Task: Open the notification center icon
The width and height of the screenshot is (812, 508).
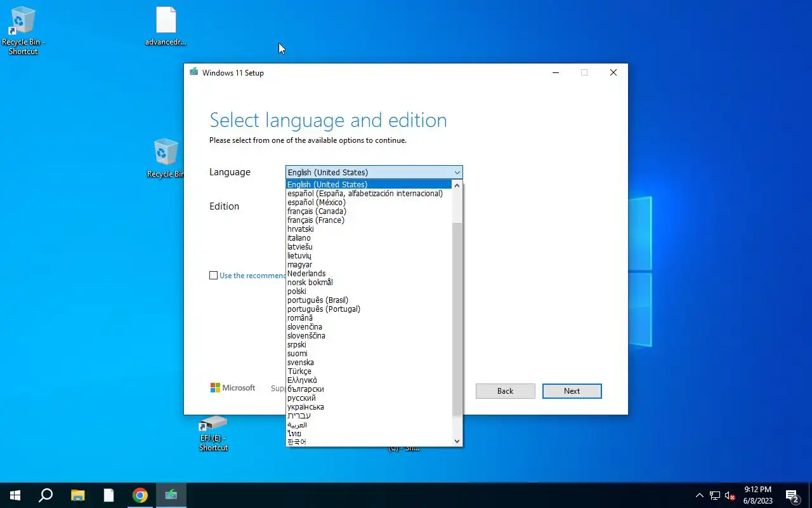Action: point(792,495)
